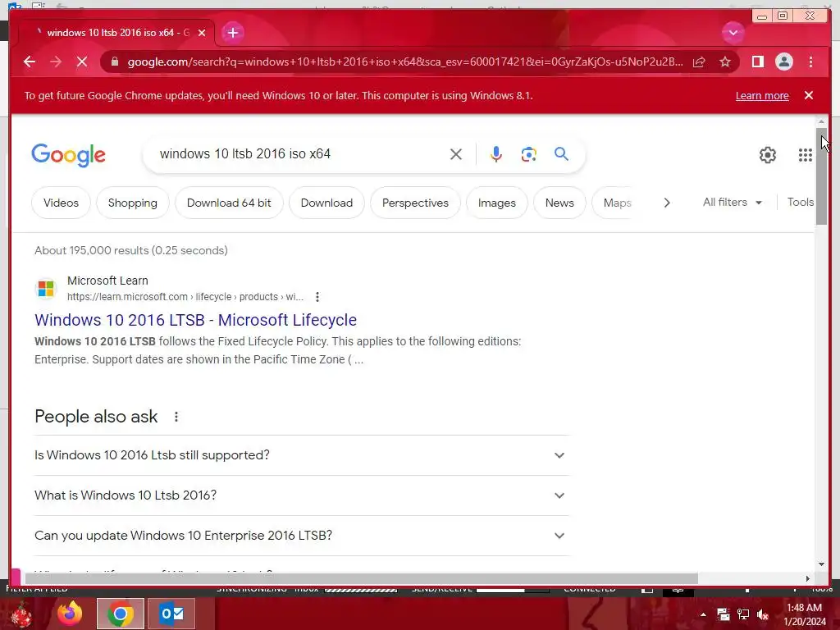
Task: Click the Microsoft Learn site favicon
Action: [46, 288]
